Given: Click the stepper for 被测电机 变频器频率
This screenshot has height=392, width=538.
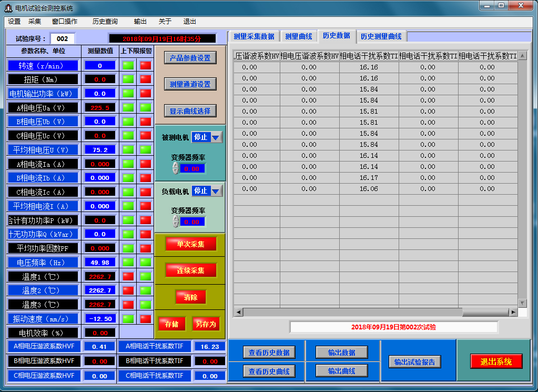Looking at the screenshot, I should [x=176, y=168].
